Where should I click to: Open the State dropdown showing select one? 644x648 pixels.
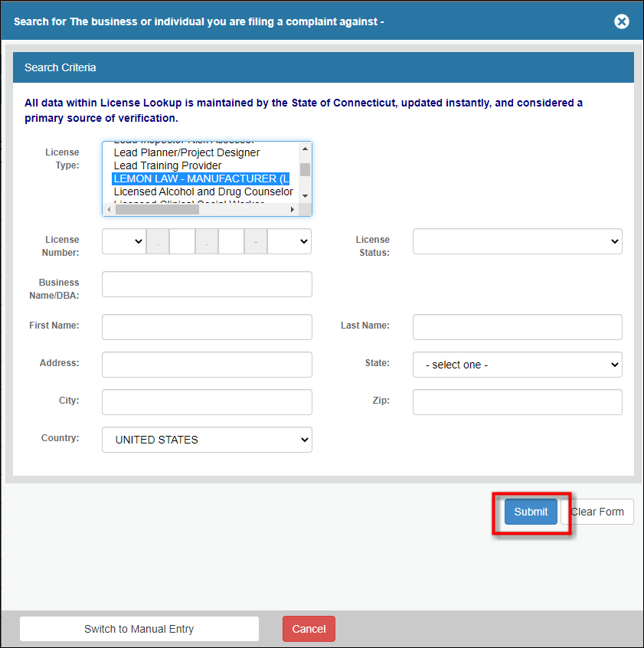pos(517,365)
